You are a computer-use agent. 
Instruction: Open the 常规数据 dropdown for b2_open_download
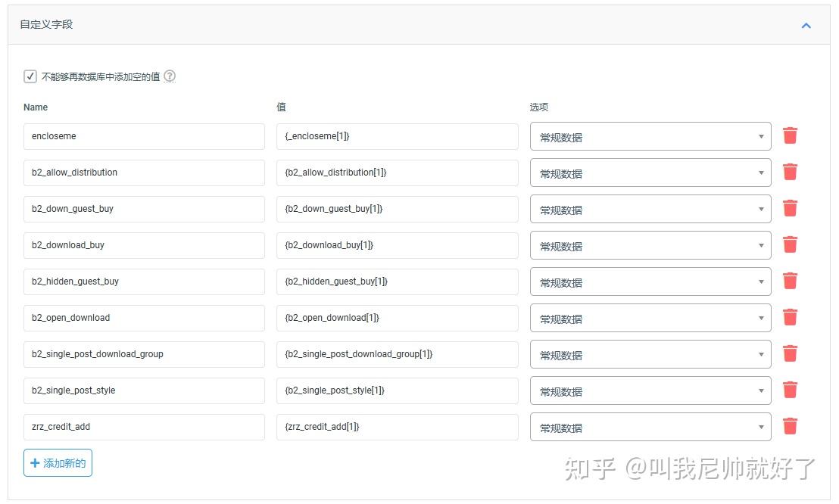click(650, 318)
